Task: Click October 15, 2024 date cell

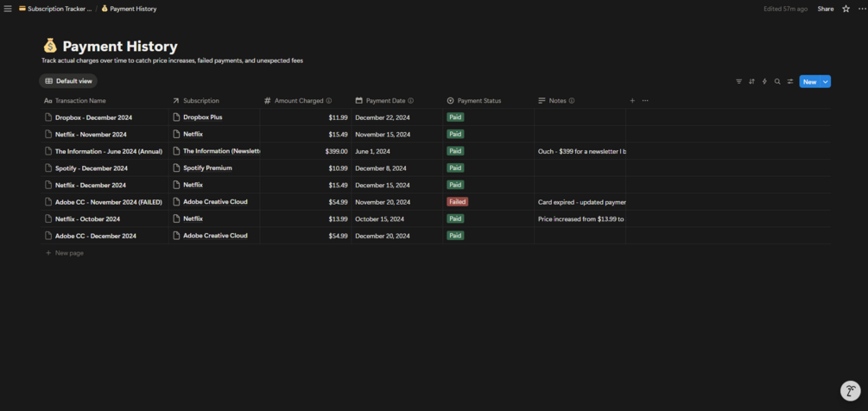Action: 397,218
